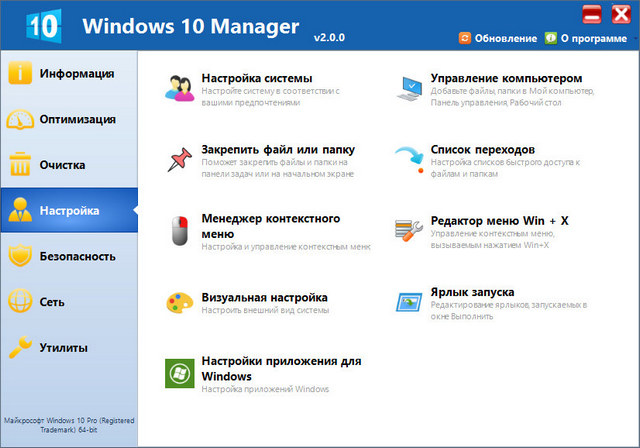Open Закрепить файл или папку

coord(278,149)
